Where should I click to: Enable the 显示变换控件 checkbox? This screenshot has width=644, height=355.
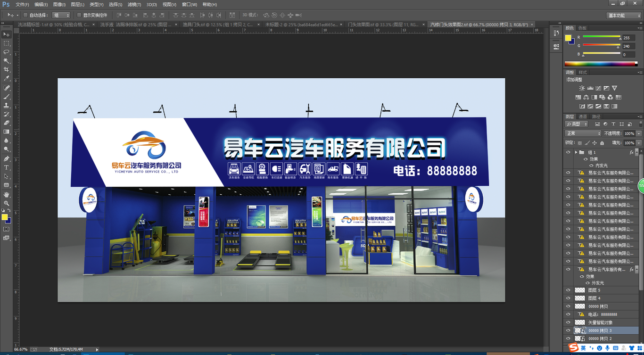(79, 15)
